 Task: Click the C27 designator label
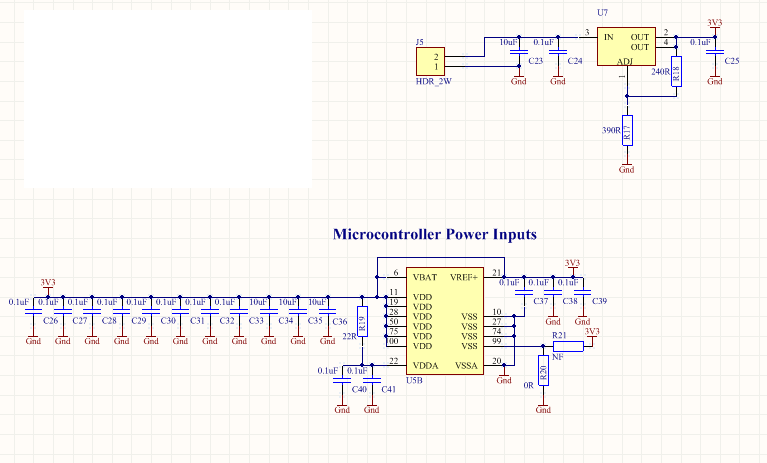pos(80,321)
